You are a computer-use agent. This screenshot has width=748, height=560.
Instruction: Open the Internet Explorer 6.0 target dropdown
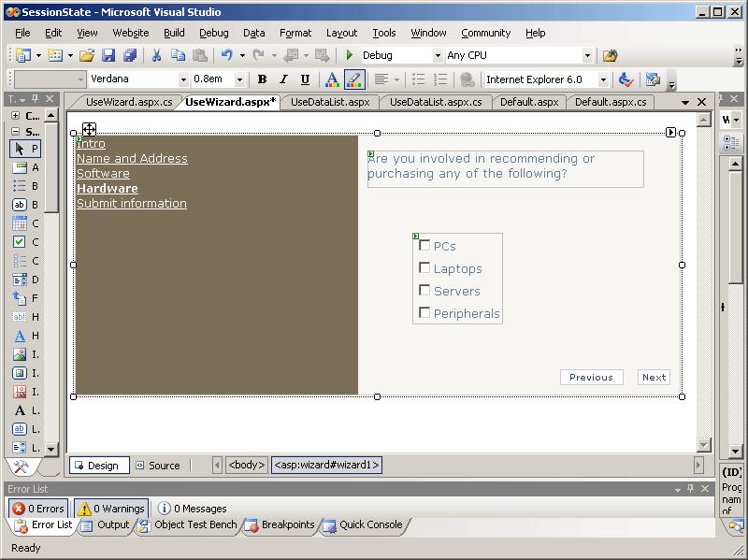coord(603,80)
